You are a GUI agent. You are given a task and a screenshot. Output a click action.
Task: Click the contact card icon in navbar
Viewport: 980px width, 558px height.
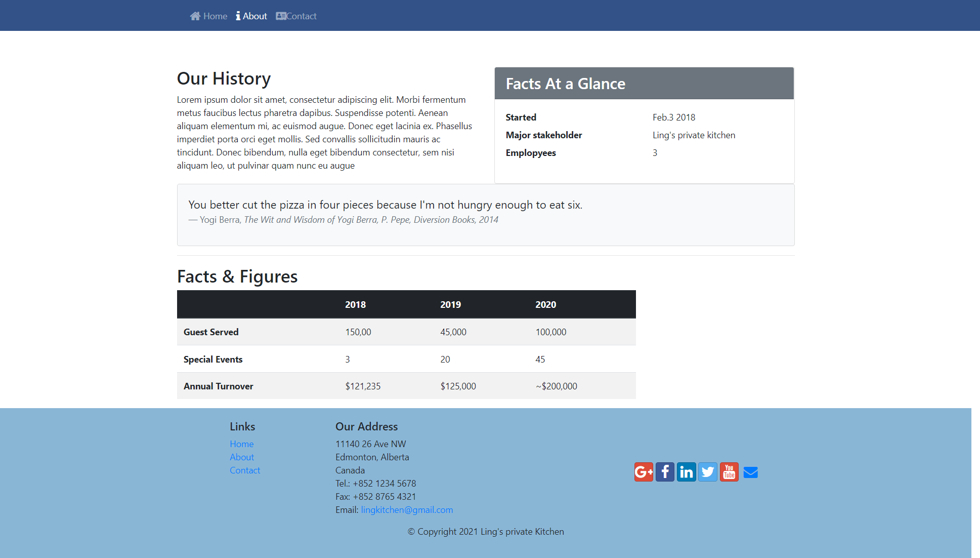[281, 16]
